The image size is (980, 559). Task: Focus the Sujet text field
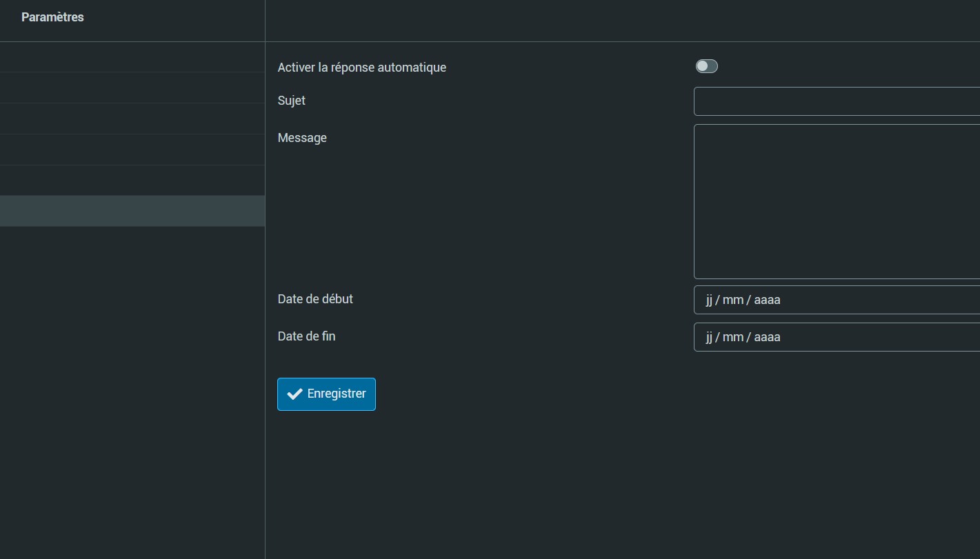836,101
